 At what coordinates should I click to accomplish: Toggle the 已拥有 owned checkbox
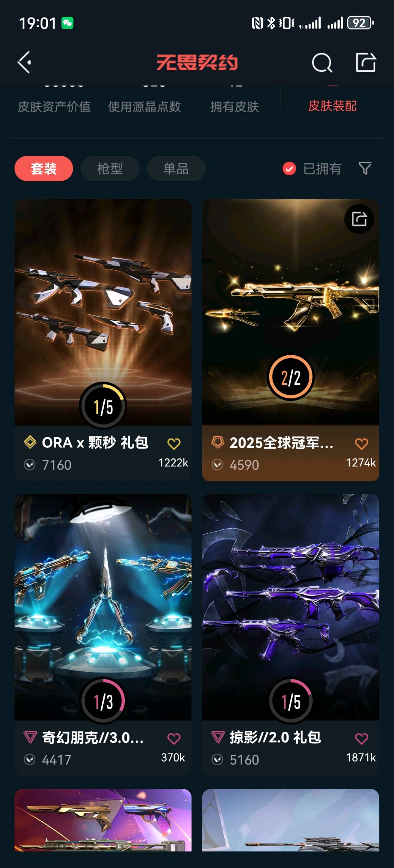[x=289, y=168]
